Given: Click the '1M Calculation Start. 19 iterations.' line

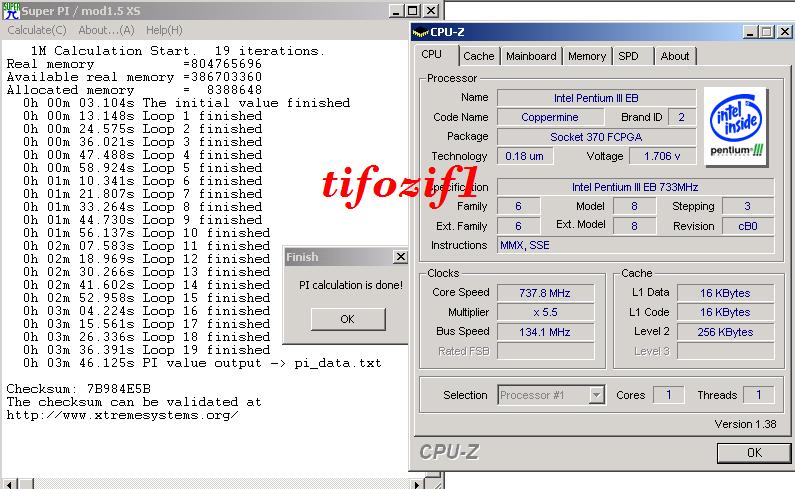Looking at the screenshot, I should (x=177, y=51).
